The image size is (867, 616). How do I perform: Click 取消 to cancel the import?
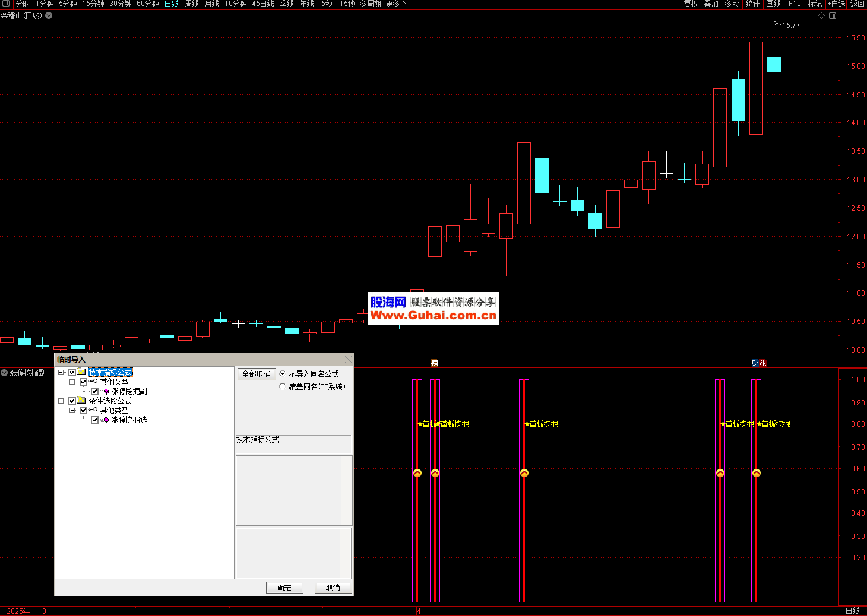(x=333, y=588)
